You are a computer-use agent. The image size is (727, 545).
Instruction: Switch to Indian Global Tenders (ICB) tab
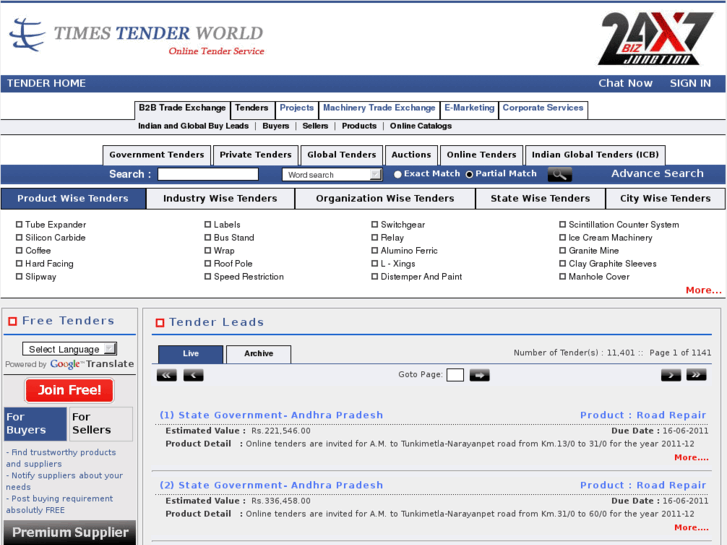(595, 155)
